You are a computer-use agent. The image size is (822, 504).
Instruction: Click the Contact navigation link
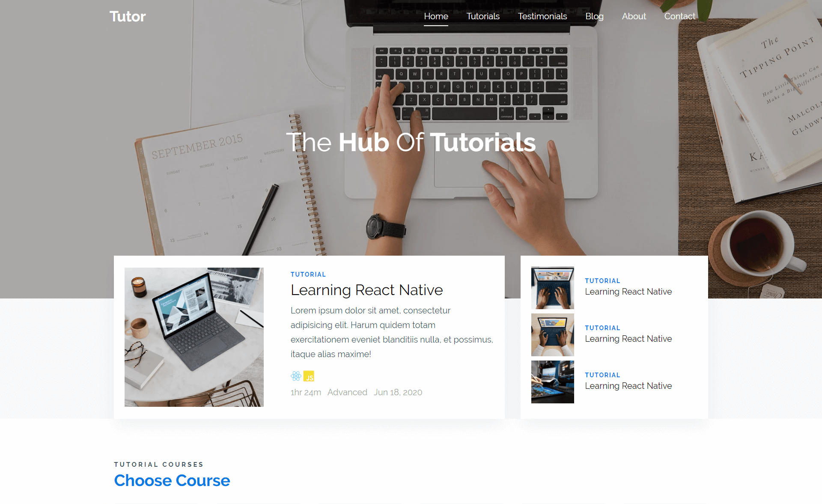[x=680, y=16]
